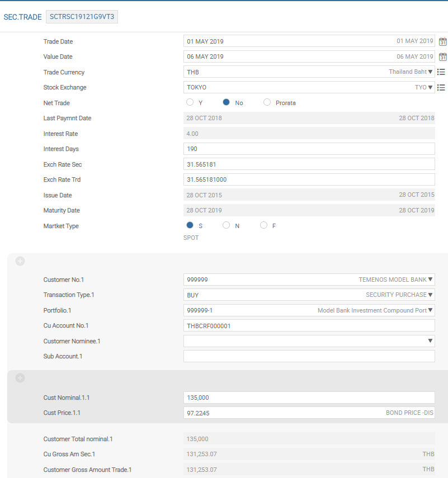Click the SCTRSC19121G9VT3 transaction ID tab
Screen dimensions: 448x478
point(82,17)
